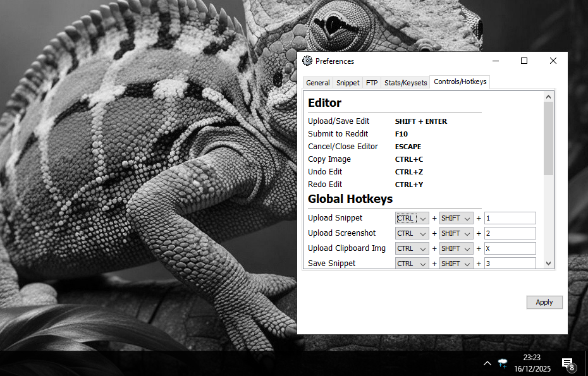This screenshot has width=588, height=376.
Task: Focus the Upload Clipboard Img key field containing X
Action: [x=510, y=248]
